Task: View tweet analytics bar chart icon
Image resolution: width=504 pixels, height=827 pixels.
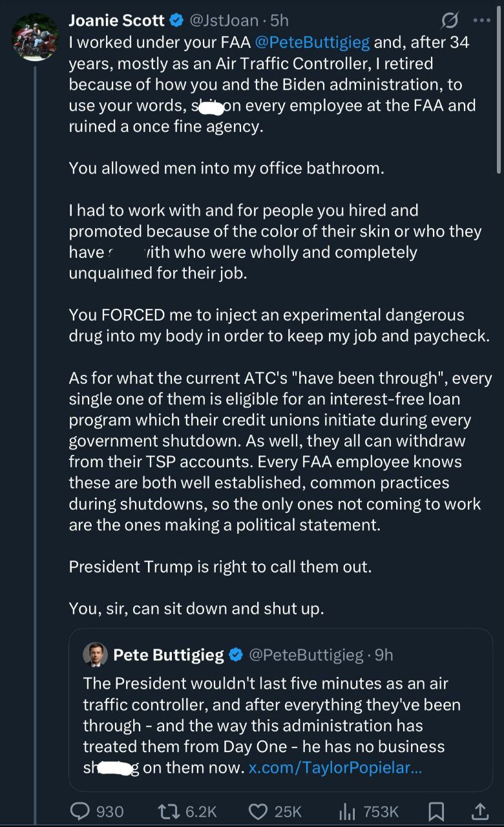Action: [x=348, y=811]
